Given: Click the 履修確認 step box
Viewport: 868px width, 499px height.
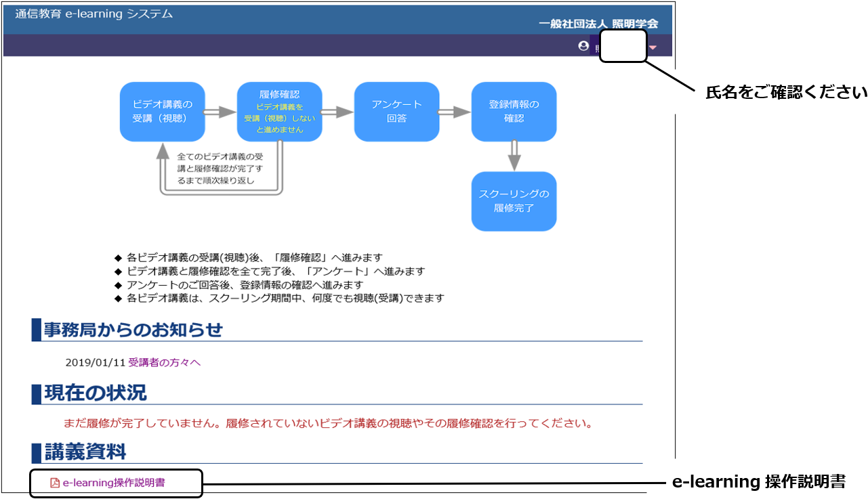Looking at the screenshot, I should (279, 112).
